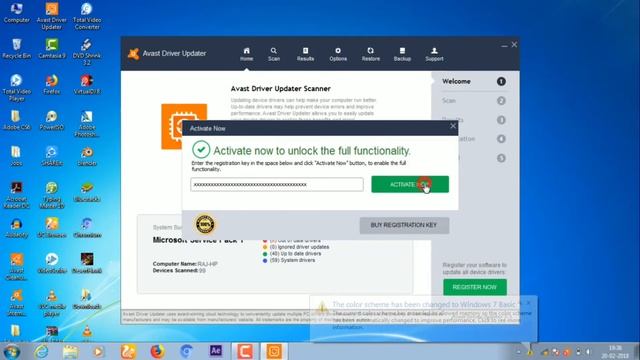Select the Typing Master 10 desktop icon
This screenshot has height=360, width=640.
click(x=51, y=196)
